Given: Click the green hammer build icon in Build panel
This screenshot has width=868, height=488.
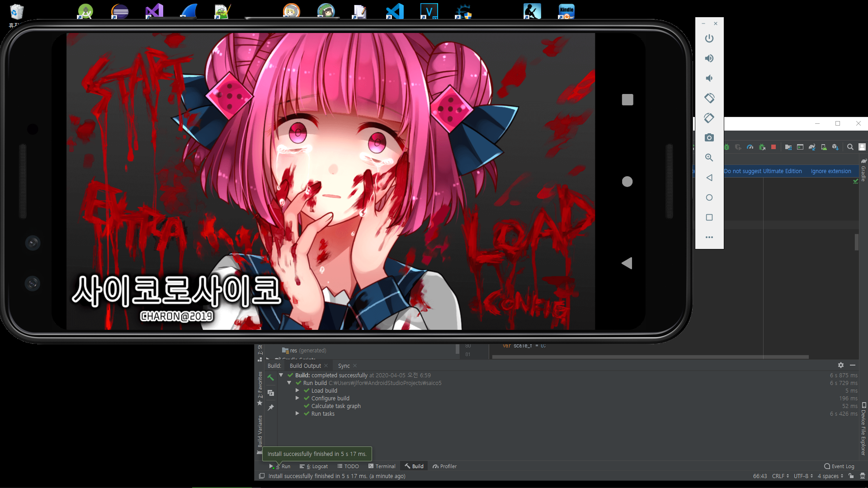Looking at the screenshot, I should pyautogui.click(x=271, y=378).
